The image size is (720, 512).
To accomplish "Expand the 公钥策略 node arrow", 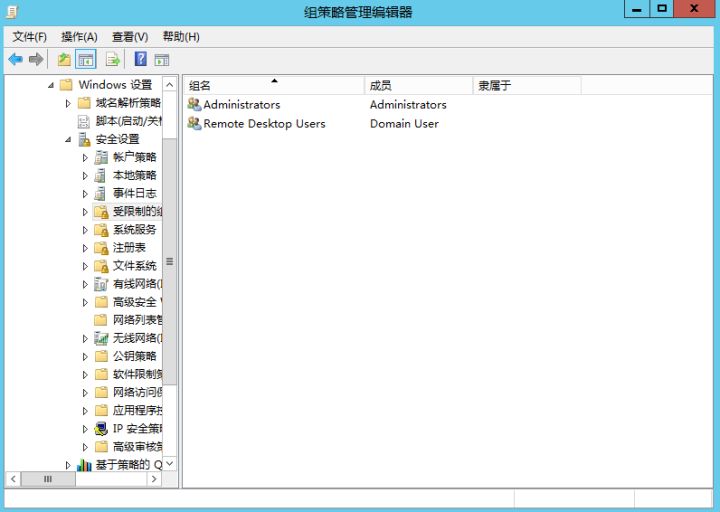I will [85, 356].
